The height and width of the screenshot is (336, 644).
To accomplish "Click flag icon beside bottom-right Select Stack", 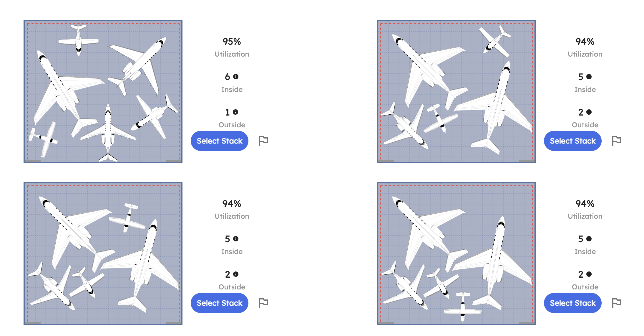I will coord(616,303).
